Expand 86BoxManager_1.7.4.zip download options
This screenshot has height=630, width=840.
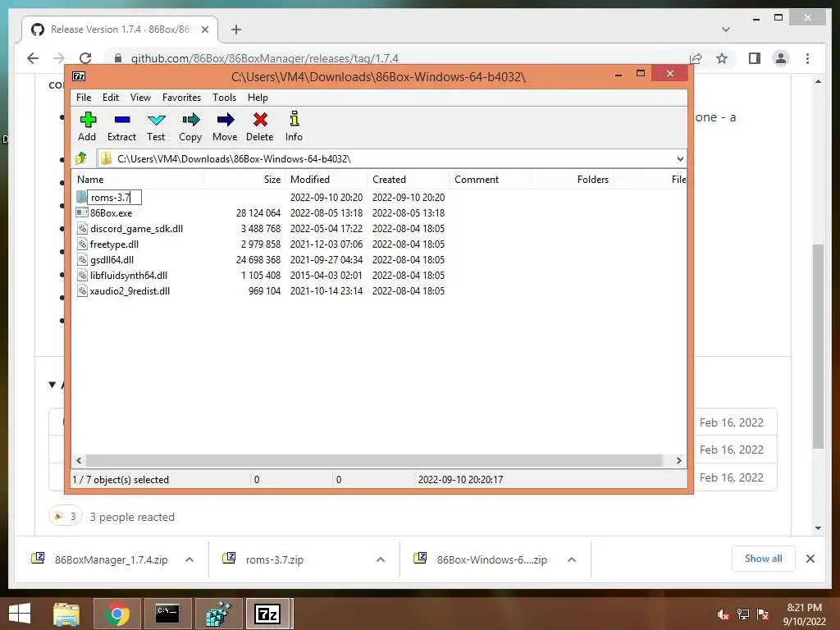[189, 559]
